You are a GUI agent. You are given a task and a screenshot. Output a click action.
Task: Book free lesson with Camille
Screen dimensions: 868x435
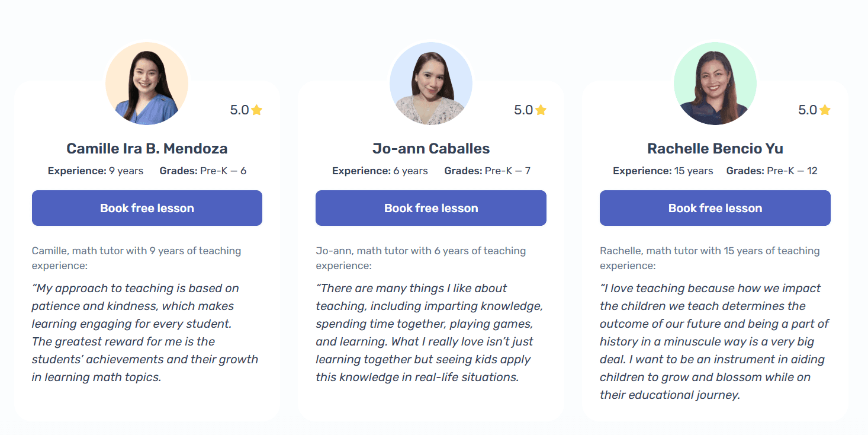coord(147,208)
